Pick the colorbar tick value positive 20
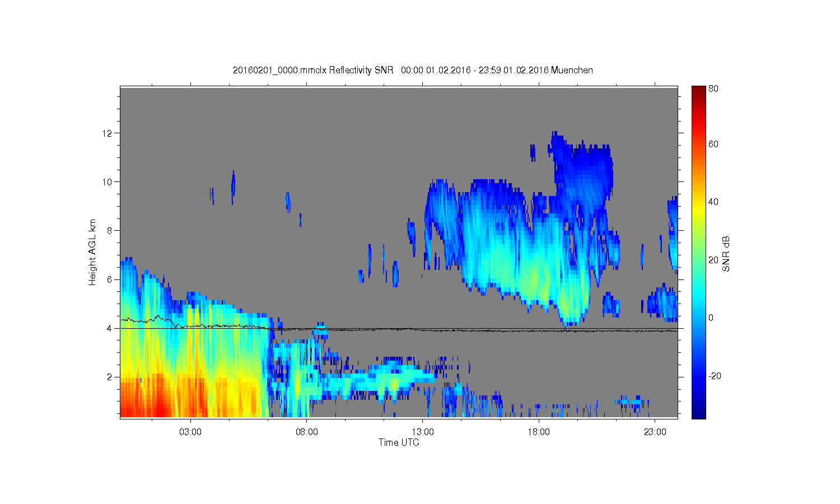This screenshot has width=840, height=504. pyautogui.click(x=713, y=260)
